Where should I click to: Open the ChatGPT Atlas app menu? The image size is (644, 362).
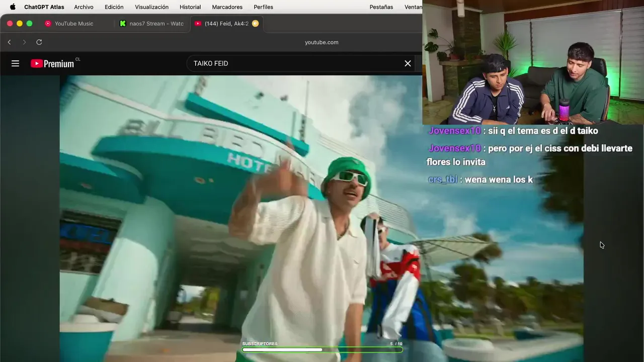tap(44, 7)
